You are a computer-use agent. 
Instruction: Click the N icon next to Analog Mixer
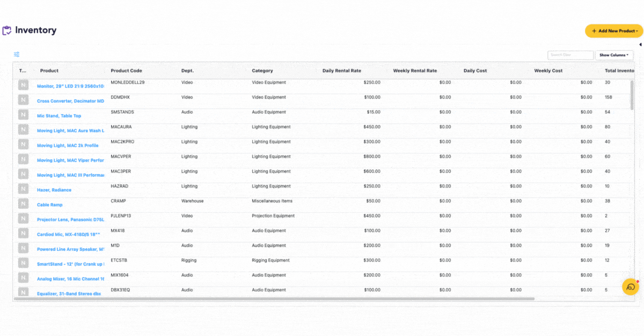tap(24, 278)
